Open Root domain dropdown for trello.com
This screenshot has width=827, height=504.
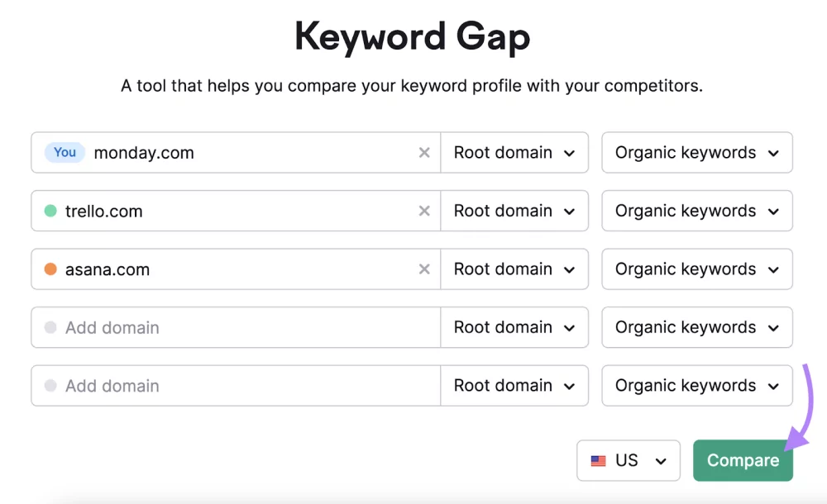point(514,212)
